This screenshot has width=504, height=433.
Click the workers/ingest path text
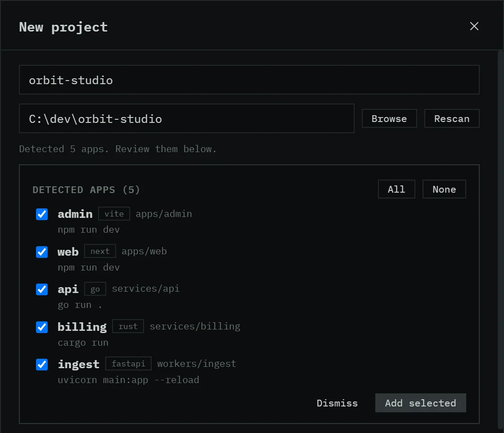pyautogui.click(x=196, y=364)
